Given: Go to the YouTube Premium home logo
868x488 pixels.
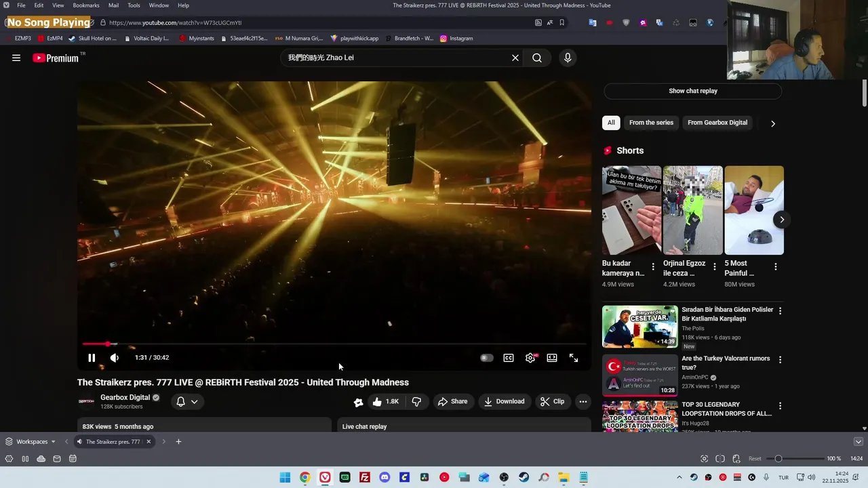Looking at the screenshot, I should 56,58.
